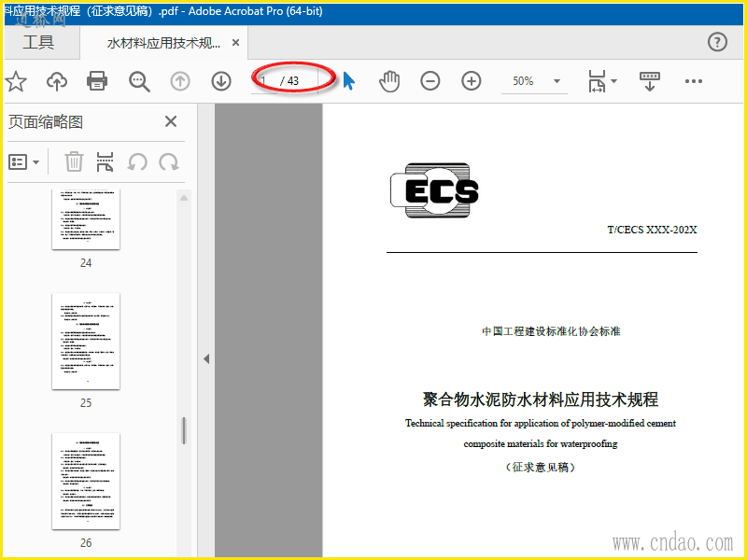Click the fit page width icon

coord(597,81)
